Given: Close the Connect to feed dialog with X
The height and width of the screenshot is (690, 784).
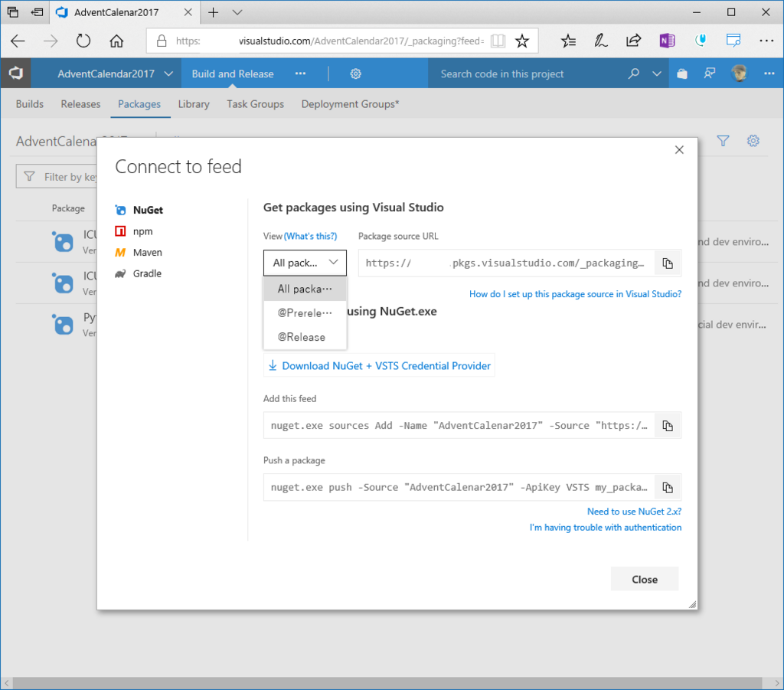Looking at the screenshot, I should point(679,149).
